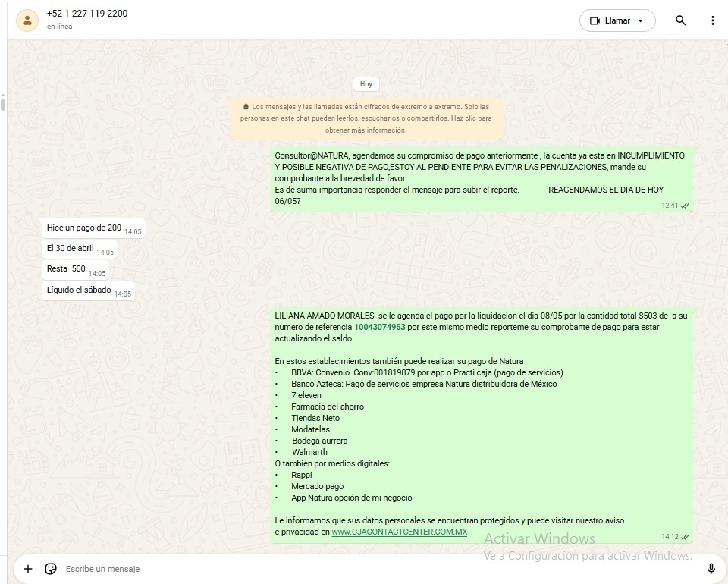
Task: Click the 'Bodega aurrera' list item
Action: (319, 441)
